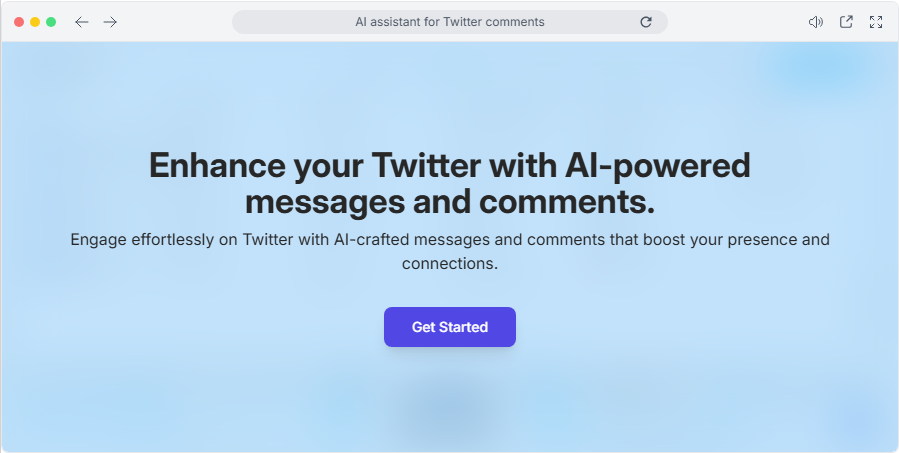The width and height of the screenshot is (899, 453).
Task: Go forward with the right arrow icon
Action: (110, 22)
